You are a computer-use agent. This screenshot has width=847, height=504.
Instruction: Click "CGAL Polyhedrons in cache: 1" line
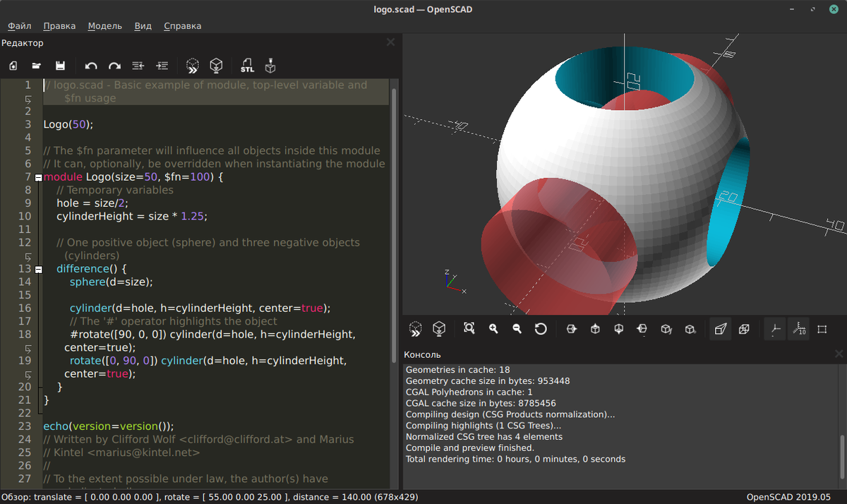pyautogui.click(x=469, y=392)
